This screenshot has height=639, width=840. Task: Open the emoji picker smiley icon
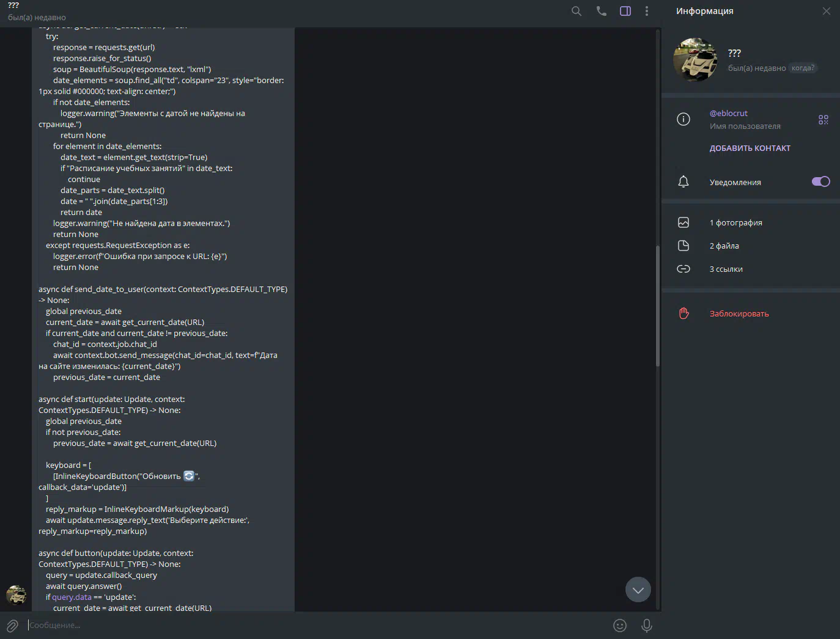(619, 626)
